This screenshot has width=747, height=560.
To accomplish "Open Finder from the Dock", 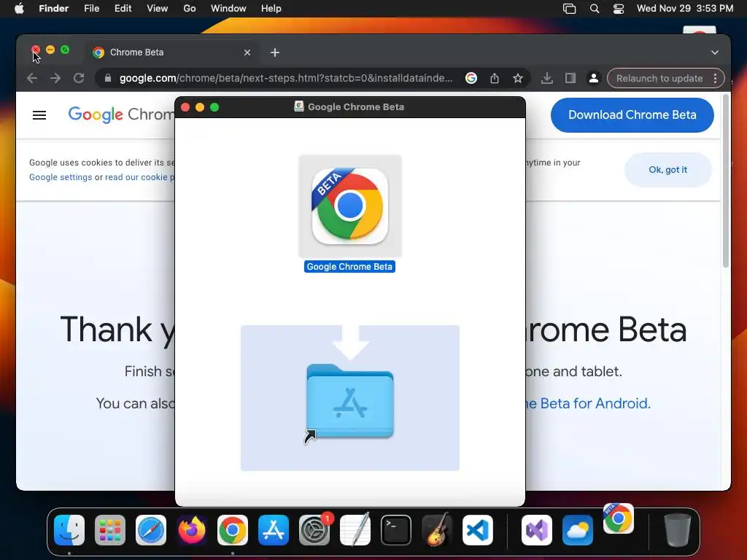I will (x=69, y=530).
